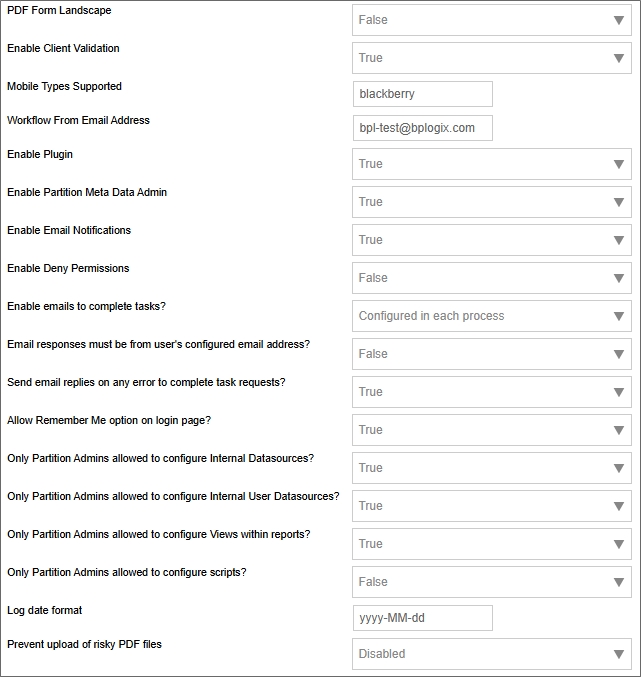Open the PDF Form Landscape dropdown
Image resolution: width=641 pixels, height=677 pixels.
pyautogui.click(x=491, y=20)
